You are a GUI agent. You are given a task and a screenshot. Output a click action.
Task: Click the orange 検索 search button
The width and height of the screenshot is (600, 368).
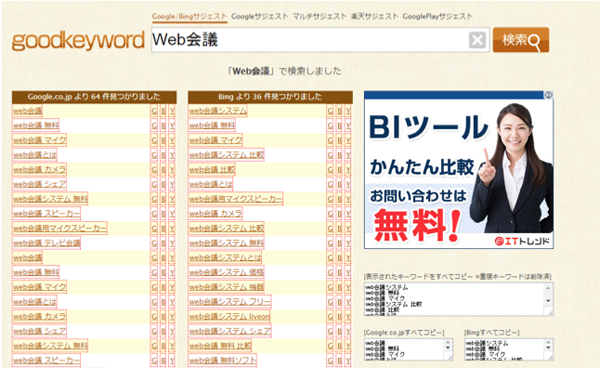tap(521, 40)
